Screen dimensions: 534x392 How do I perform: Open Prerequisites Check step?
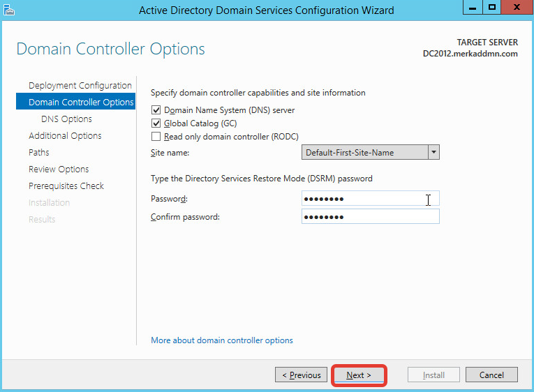click(66, 186)
